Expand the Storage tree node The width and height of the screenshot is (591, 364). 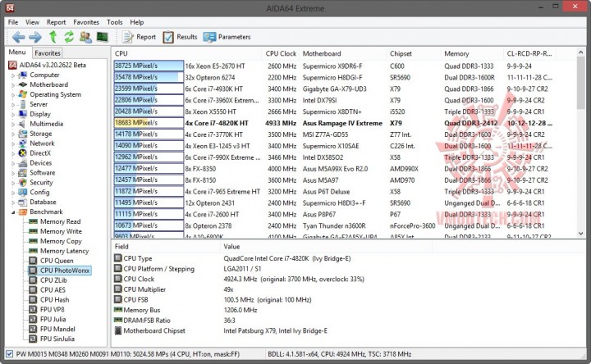tap(13, 134)
